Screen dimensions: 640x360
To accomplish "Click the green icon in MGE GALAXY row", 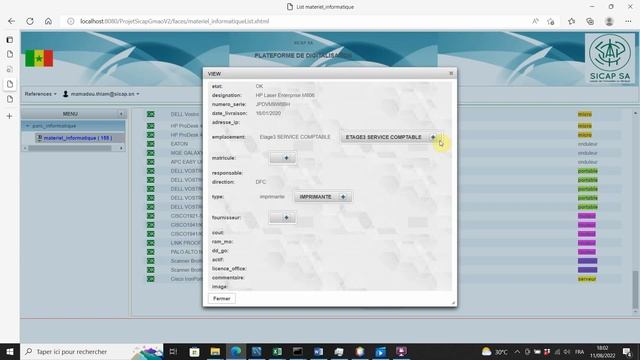I will coord(151,153).
